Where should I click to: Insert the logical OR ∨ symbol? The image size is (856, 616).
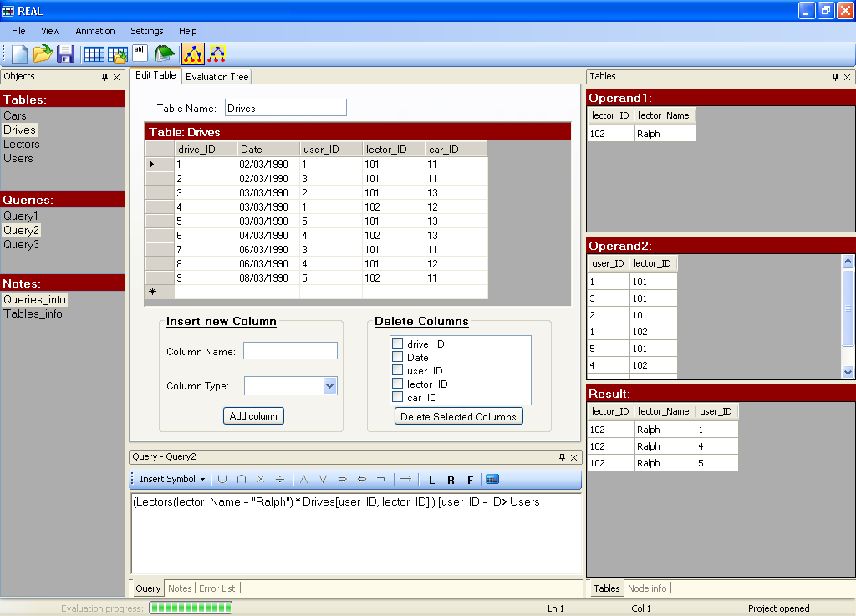[324, 479]
